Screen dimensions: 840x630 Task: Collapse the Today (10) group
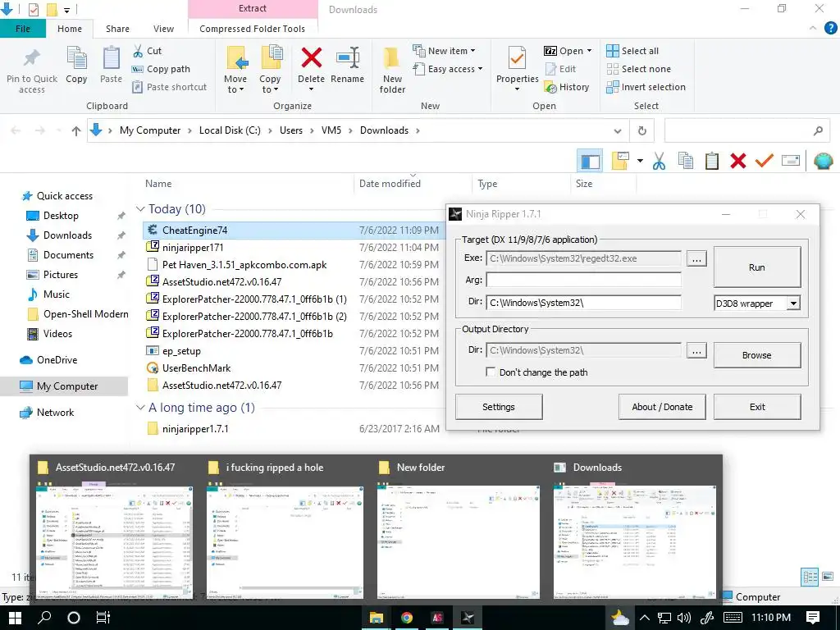140,209
